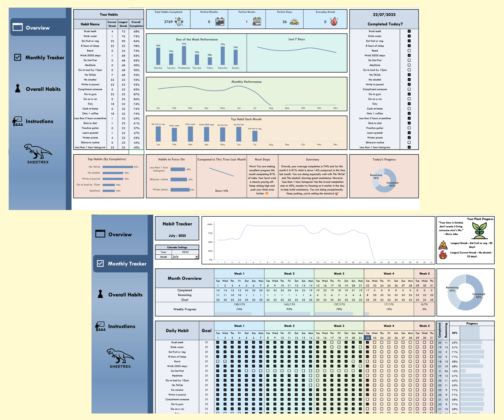504x420 pixels.
Task: Go to Instructions in the lower sidebar
Action: 115,326
